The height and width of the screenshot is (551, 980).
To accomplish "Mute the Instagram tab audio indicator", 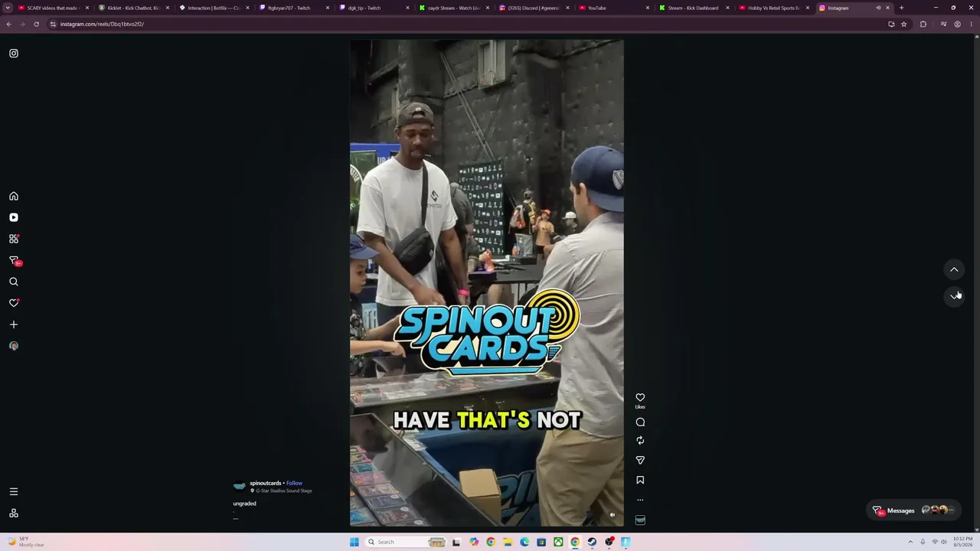I will click(878, 8).
